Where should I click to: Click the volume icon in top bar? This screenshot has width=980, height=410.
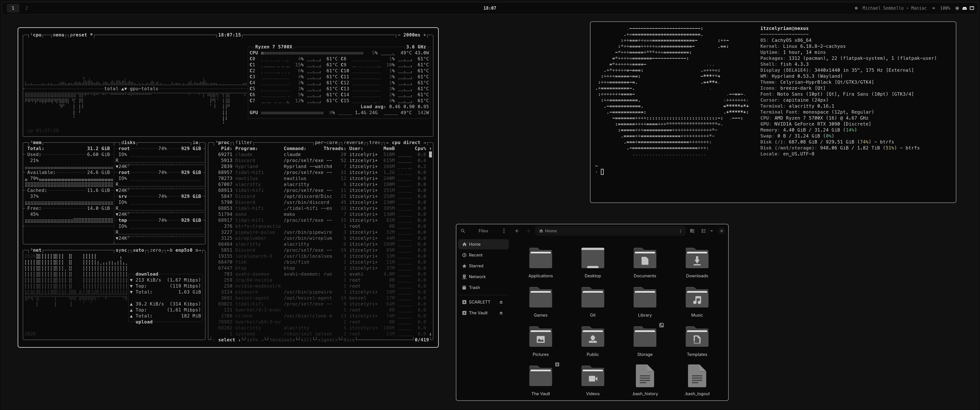[933, 8]
